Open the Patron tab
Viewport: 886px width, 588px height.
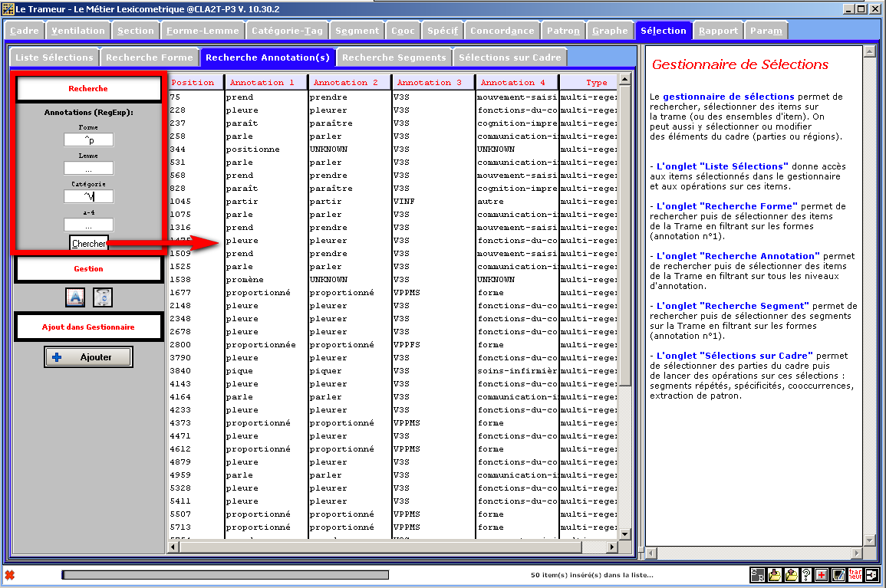pos(563,31)
